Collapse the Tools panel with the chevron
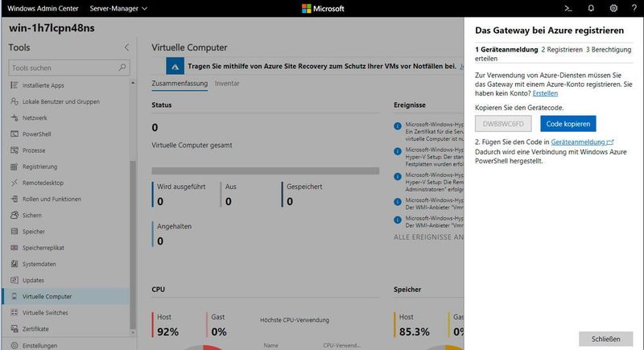 coord(126,47)
